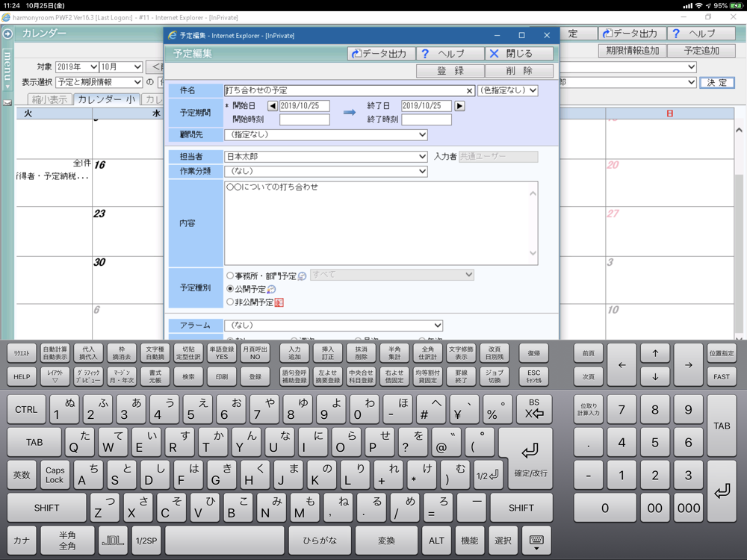
Task: Tap the HELP function key
Action: [x=22, y=376]
